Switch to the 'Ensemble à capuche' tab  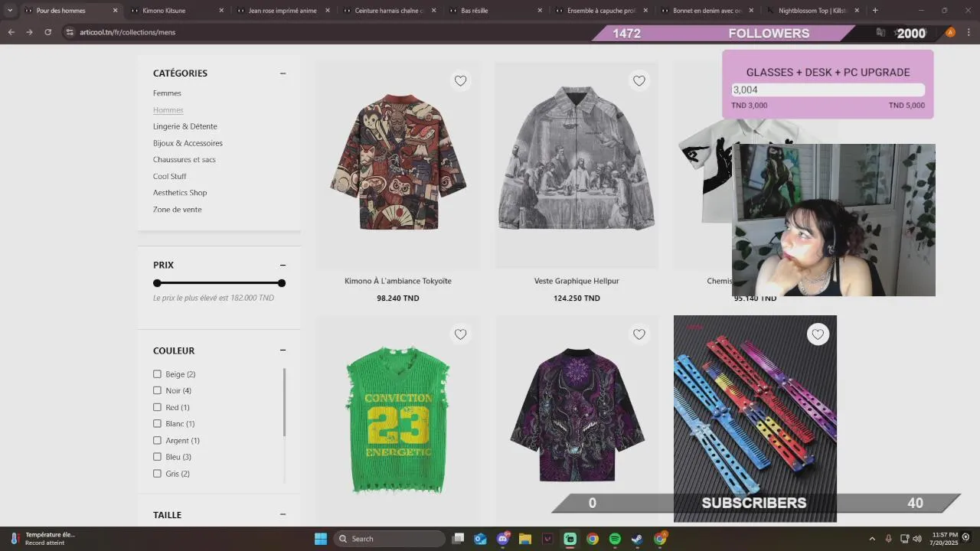pyautogui.click(x=601, y=11)
